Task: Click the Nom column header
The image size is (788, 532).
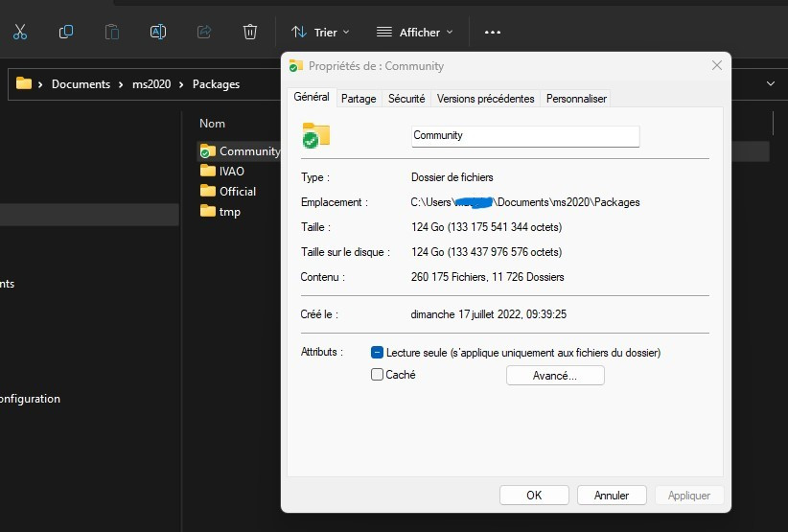Action: pos(212,124)
